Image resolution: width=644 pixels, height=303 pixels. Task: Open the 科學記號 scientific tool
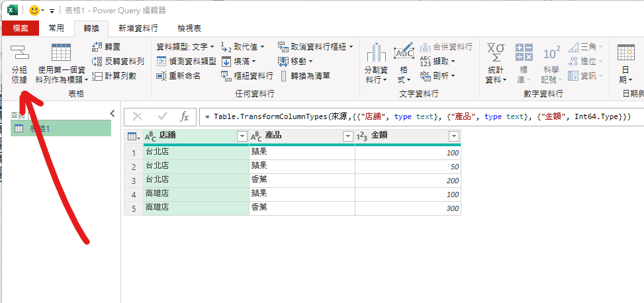coord(551,64)
